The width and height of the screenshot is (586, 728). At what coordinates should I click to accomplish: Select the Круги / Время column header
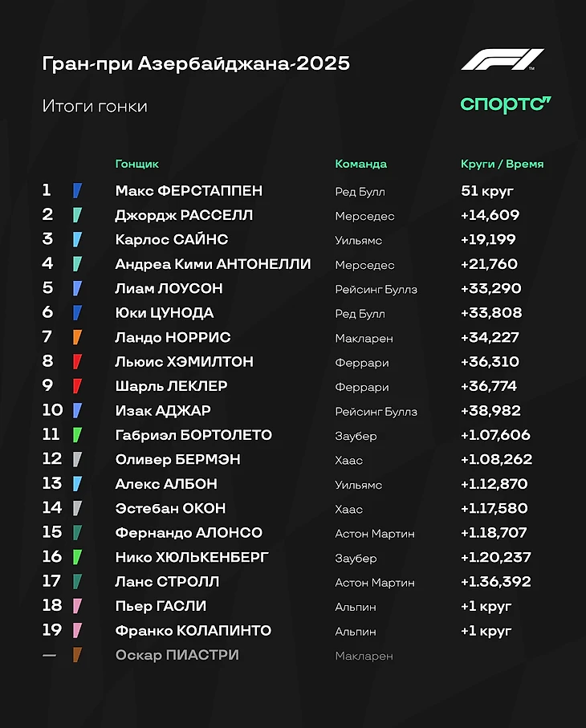coord(502,164)
